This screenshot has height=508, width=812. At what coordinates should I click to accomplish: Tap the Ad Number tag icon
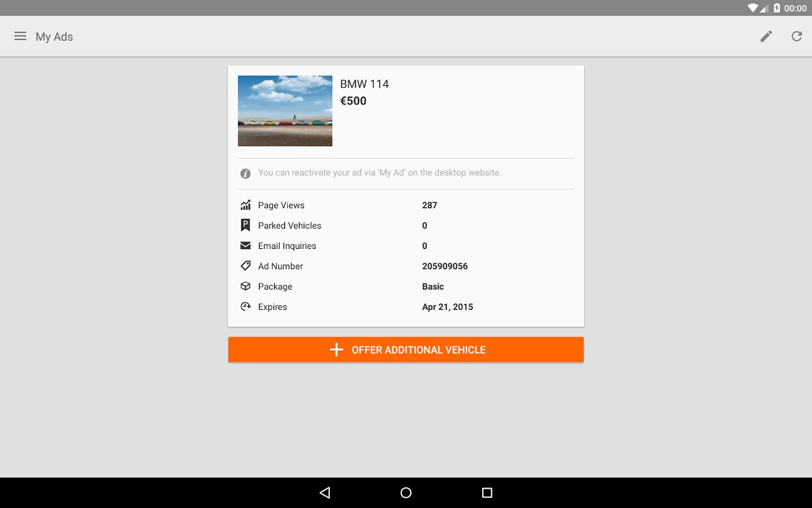point(245,266)
